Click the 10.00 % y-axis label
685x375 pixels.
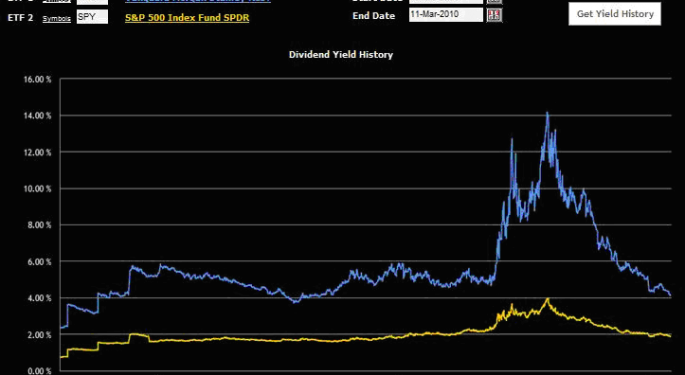click(x=38, y=189)
